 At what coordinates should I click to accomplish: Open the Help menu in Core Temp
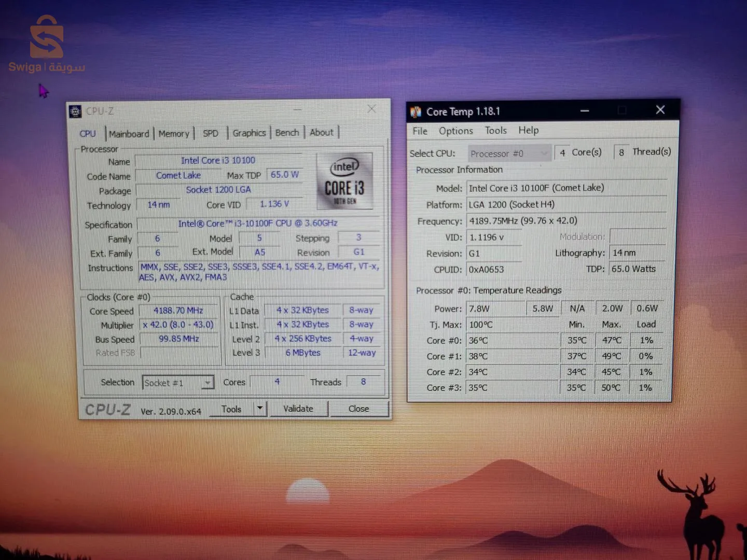528,131
